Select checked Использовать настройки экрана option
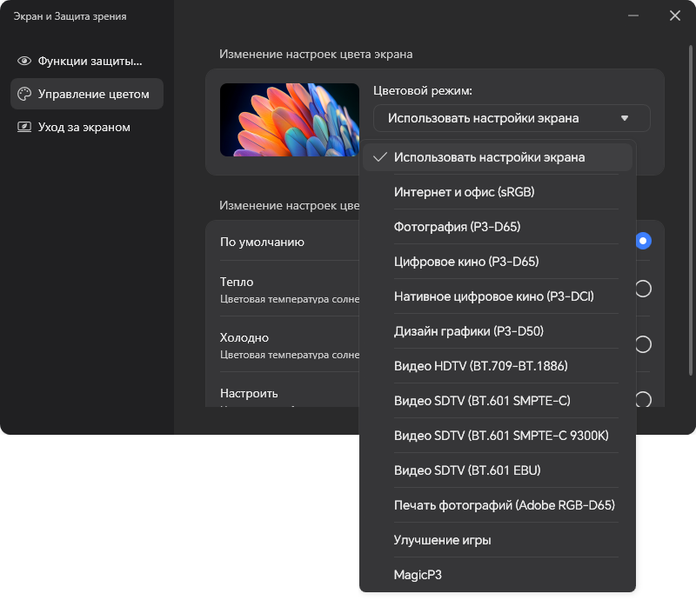Image resolution: width=696 pixels, height=599 pixels. [489, 157]
